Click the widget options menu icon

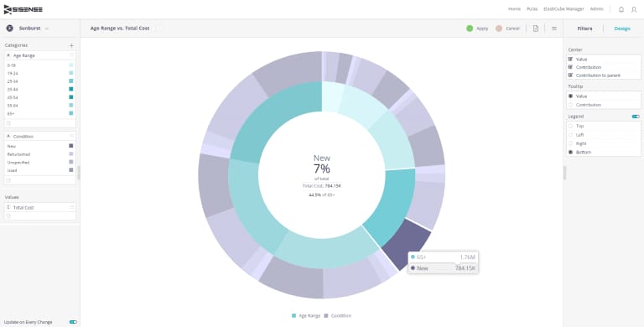tap(554, 29)
